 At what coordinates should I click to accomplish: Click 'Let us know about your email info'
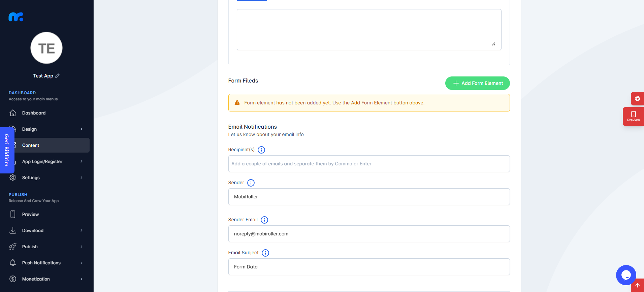point(266,134)
